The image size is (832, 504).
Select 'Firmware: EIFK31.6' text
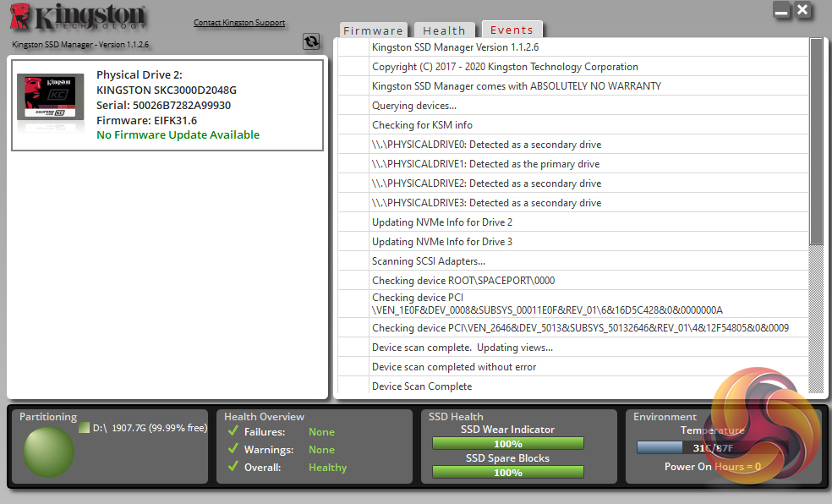[x=146, y=120]
